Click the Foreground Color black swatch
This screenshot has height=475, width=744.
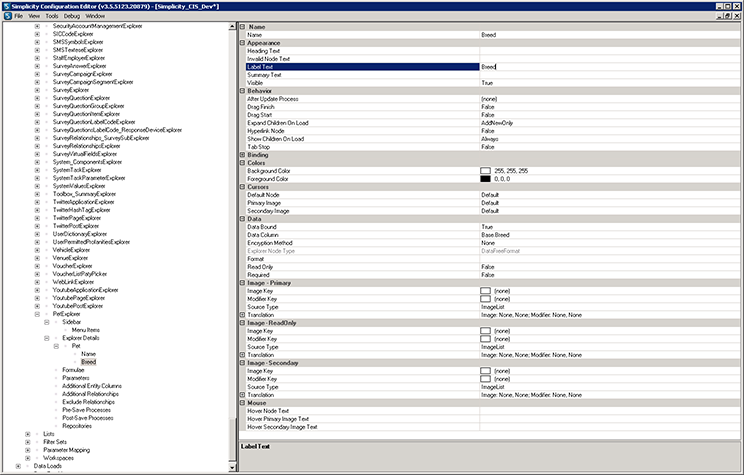point(485,179)
